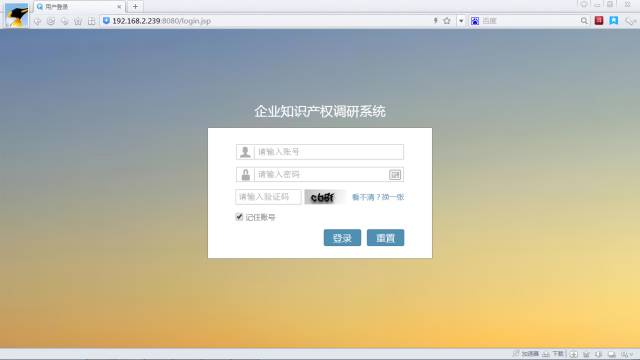
Task: Click the undo-close arrow toolbar icon
Action: [x=64, y=21]
